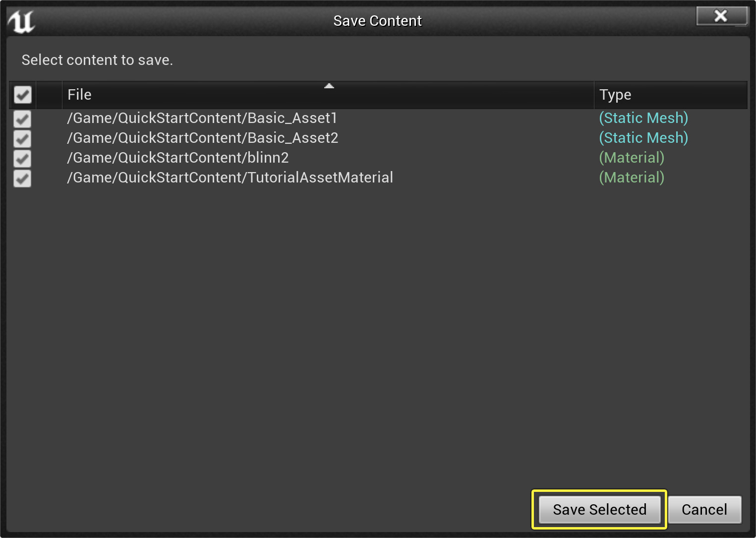Uncheck the blinn2 checkbox

[22, 159]
